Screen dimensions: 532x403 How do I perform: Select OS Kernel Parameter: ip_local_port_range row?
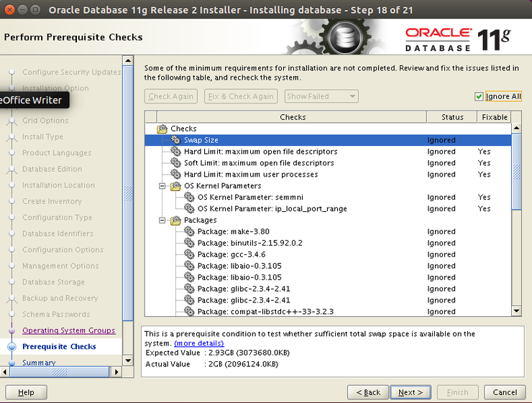328,209
